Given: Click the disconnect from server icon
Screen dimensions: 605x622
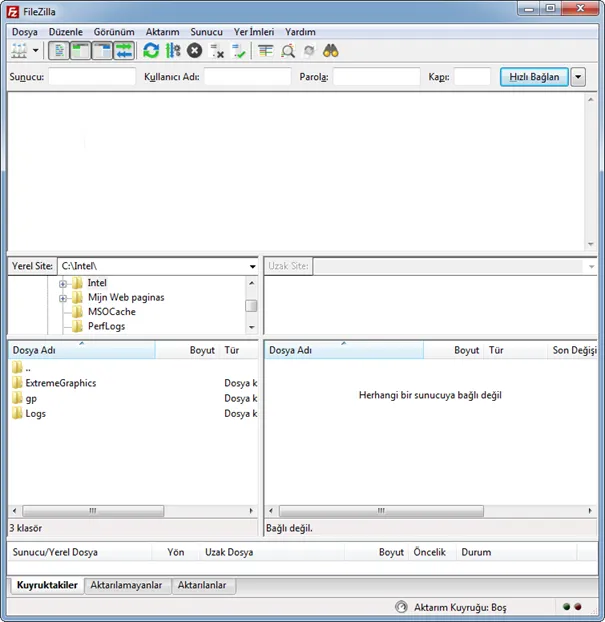Looking at the screenshot, I should point(217,51).
